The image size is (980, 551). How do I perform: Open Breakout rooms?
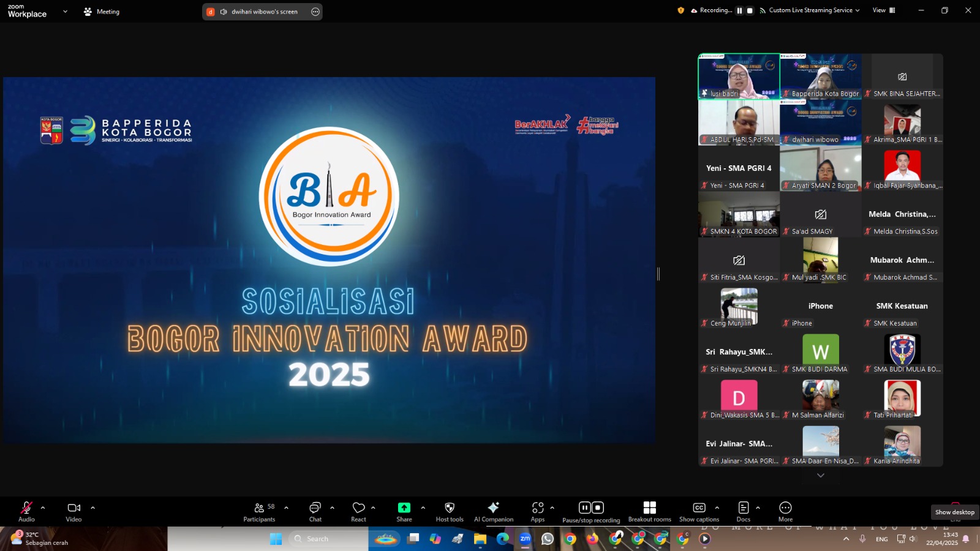click(x=650, y=511)
